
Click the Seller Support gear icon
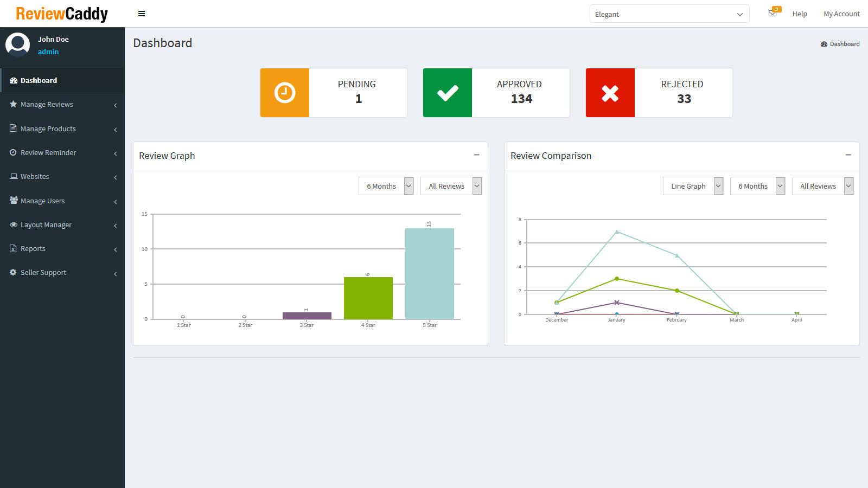[x=13, y=272]
